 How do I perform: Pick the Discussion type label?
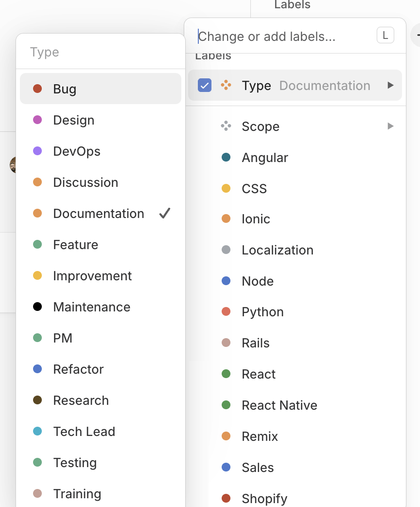click(101, 182)
